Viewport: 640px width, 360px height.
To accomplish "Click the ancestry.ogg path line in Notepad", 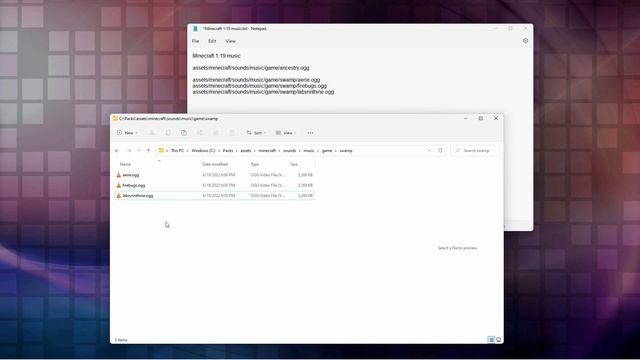I will (x=251, y=68).
